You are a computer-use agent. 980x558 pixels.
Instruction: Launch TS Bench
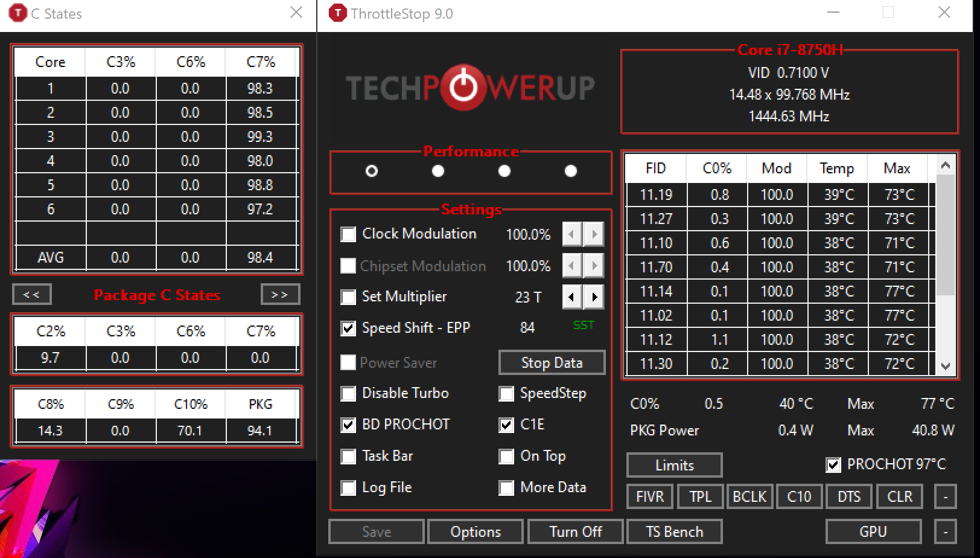(675, 531)
